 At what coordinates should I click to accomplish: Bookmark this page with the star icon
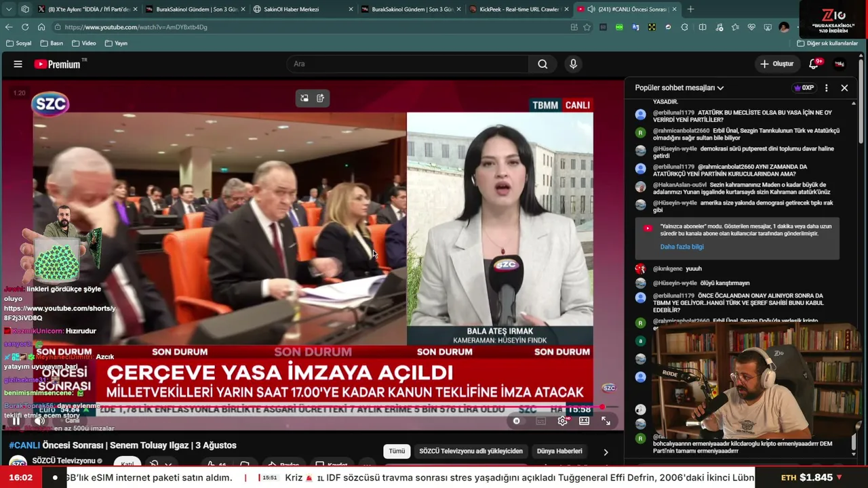coord(587,27)
